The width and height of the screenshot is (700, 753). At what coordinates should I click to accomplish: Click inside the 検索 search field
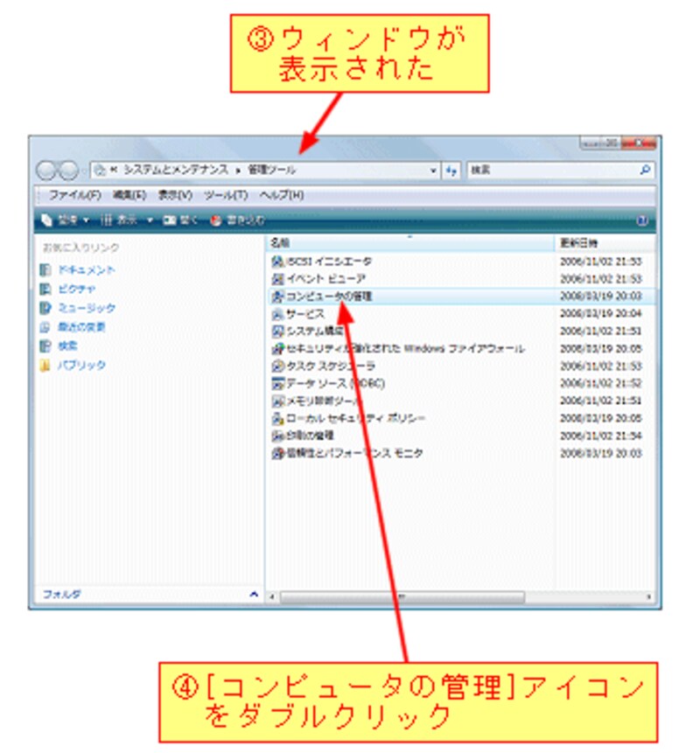tap(552, 170)
